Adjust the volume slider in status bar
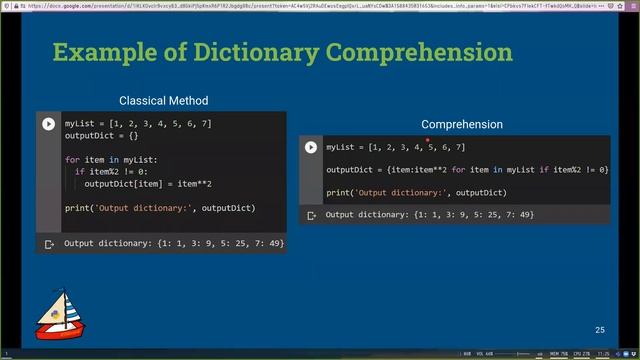640x360 pixels. (x=513, y=354)
